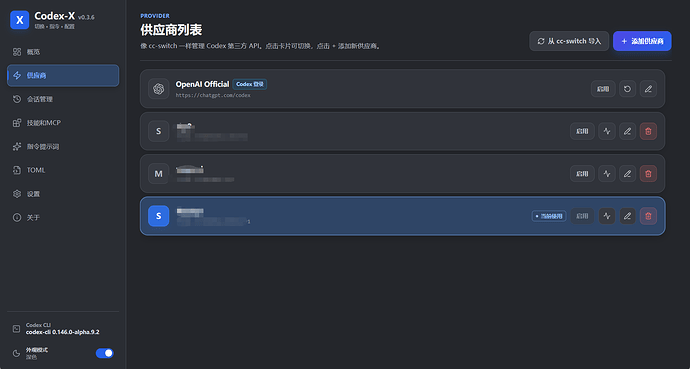Click the blue S avatar of current provider

pos(158,216)
